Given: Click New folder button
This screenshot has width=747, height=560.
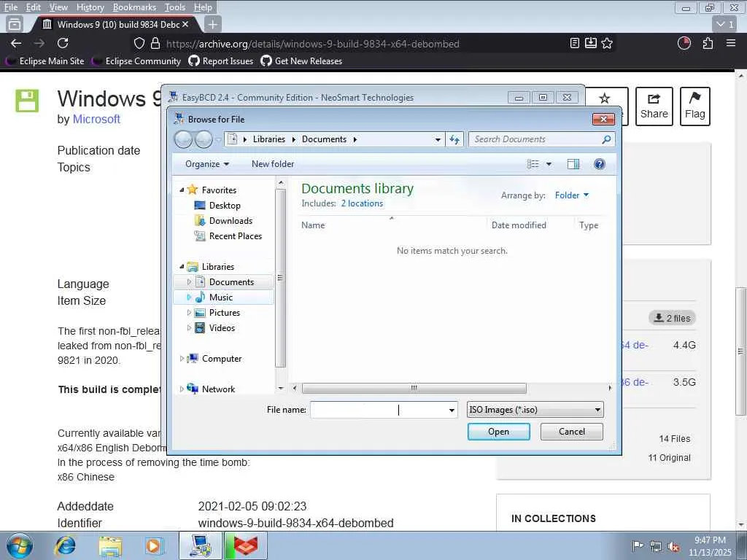Looking at the screenshot, I should [x=273, y=164].
